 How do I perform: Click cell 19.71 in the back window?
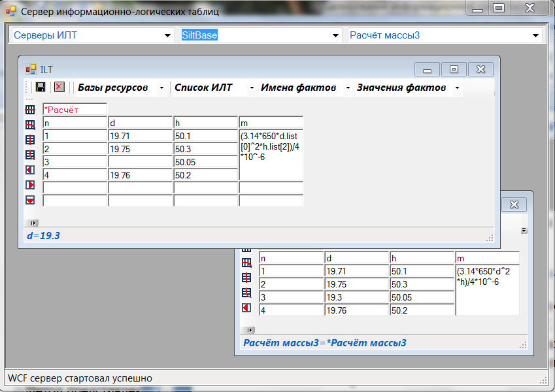[x=357, y=271]
